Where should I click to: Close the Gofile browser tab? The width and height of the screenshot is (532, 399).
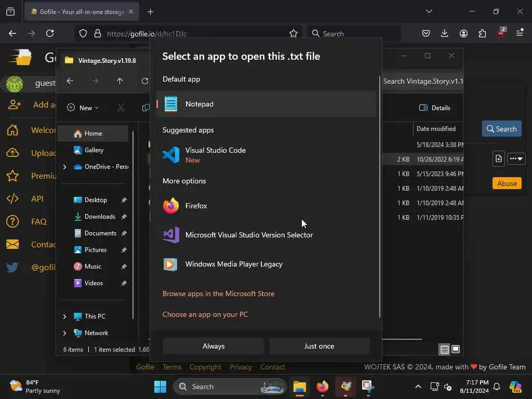131,11
